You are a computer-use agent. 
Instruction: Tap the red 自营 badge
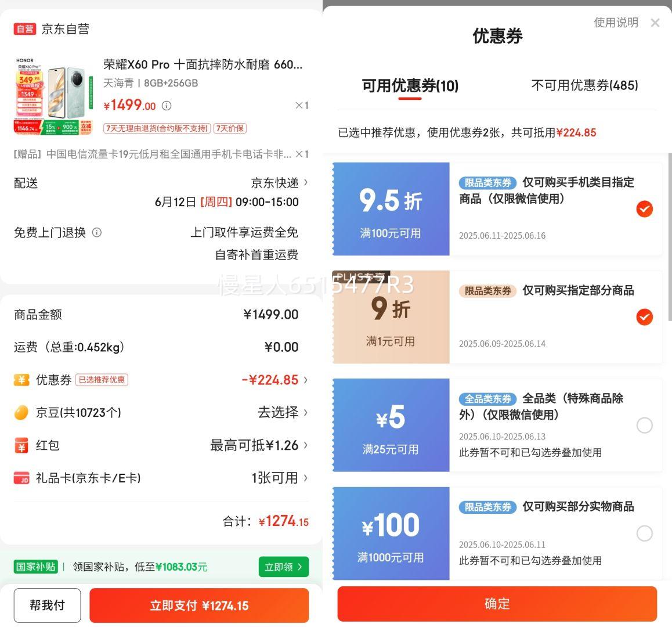click(25, 28)
